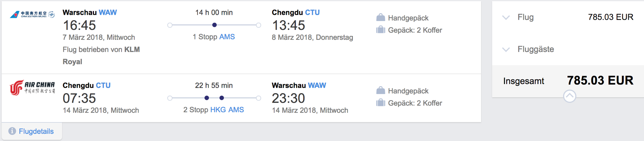Click the AMS stop dot on outbound timeline
This screenshot has height=141, width=644.
[x=214, y=25]
